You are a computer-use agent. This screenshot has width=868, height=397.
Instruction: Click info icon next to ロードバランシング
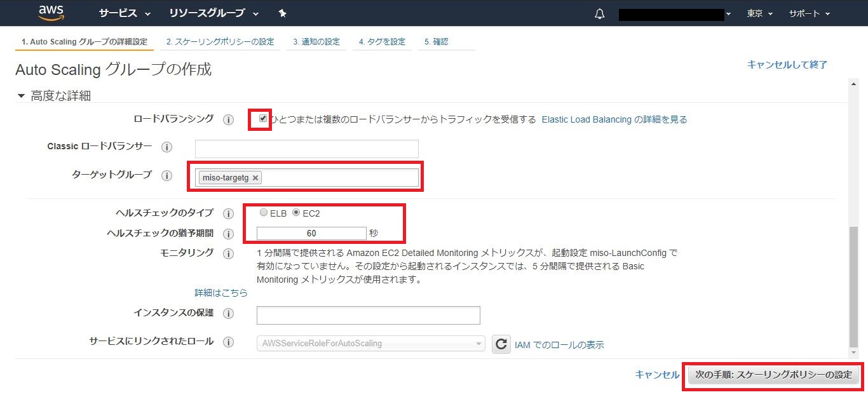coord(228,119)
